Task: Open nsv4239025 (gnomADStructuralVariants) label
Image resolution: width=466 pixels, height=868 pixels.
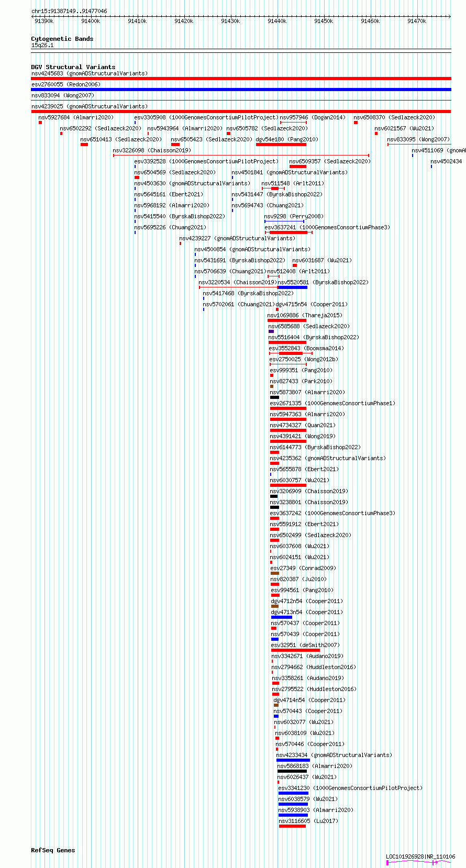Action: (x=90, y=106)
